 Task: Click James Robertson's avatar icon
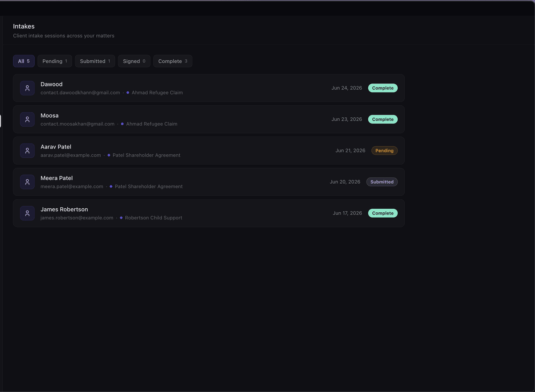click(27, 213)
